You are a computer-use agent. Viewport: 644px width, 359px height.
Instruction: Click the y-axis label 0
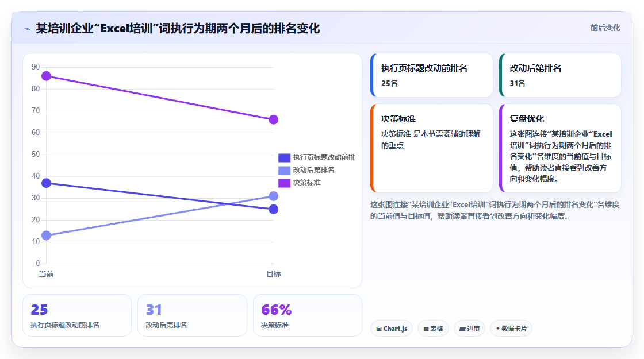38,264
